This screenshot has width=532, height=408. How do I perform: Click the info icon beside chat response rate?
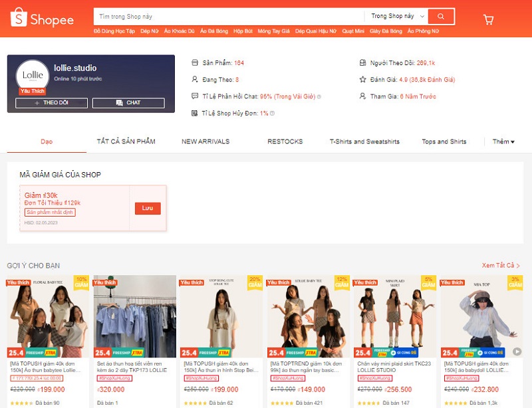coord(319,96)
